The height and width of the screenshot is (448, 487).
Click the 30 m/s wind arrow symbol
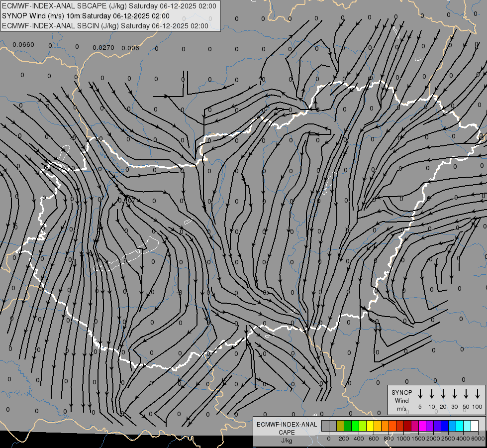tap(454, 394)
